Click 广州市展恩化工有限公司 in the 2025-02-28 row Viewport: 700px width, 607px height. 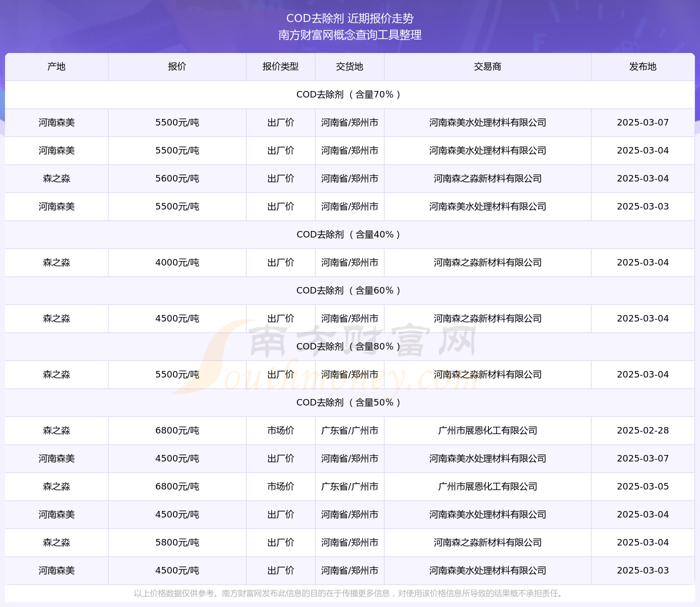click(x=487, y=430)
